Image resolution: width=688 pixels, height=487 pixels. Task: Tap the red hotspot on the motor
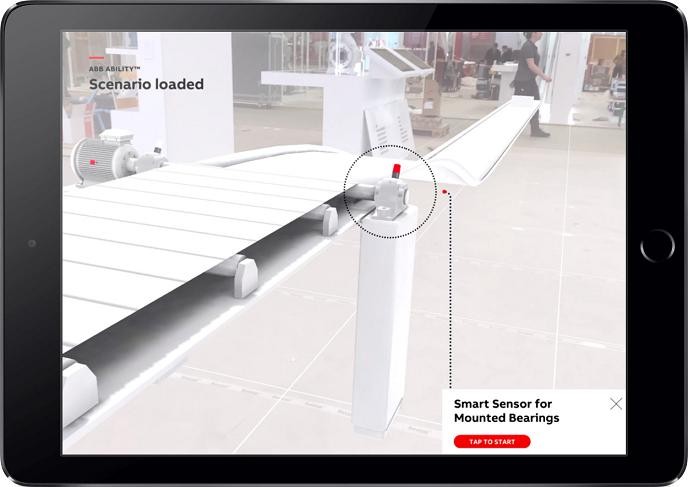(93, 162)
